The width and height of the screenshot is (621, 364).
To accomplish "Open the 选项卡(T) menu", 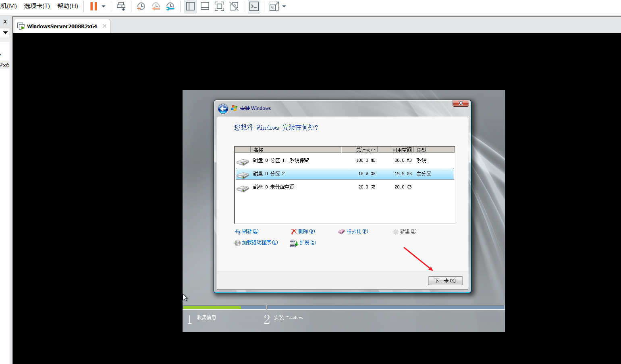I will click(37, 6).
